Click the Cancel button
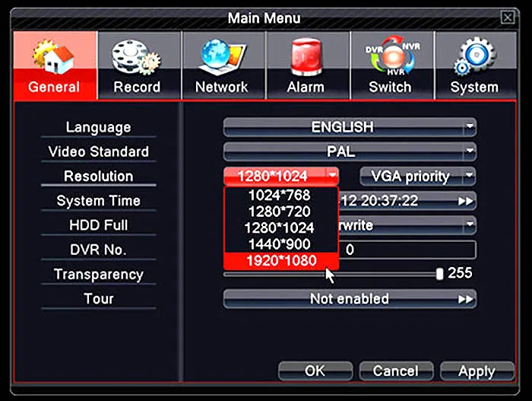The height and width of the screenshot is (401, 532). pos(395,371)
